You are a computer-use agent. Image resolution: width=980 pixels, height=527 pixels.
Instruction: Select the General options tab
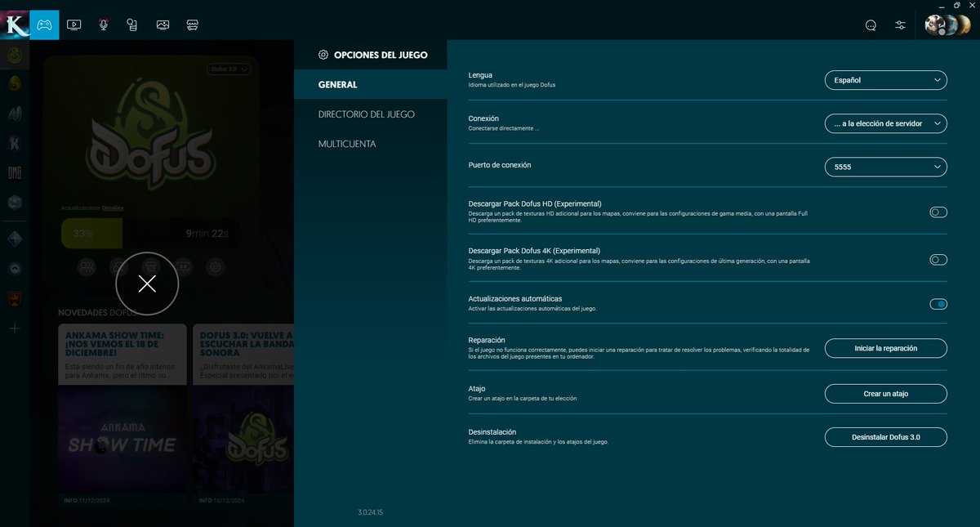pyautogui.click(x=371, y=85)
